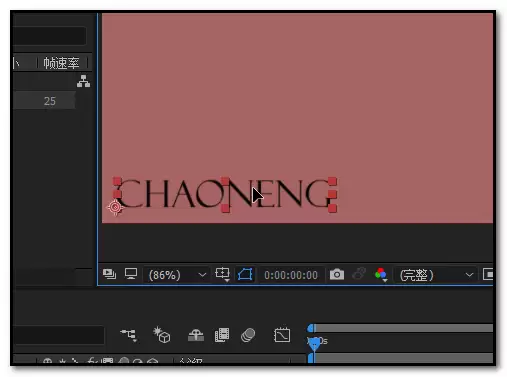Click the Show Snapshot icon
507x377 pixels.
tap(359, 274)
